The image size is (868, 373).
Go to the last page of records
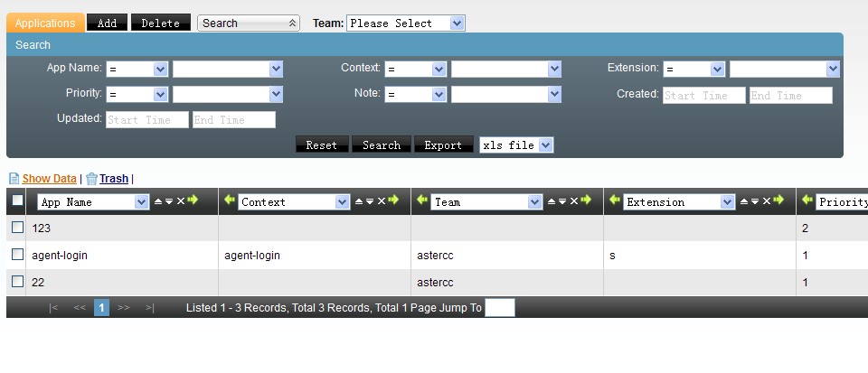click(149, 308)
